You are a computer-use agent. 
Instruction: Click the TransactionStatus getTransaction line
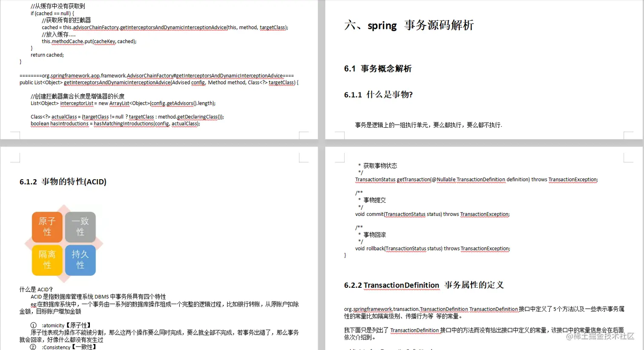pyautogui.click(x=477, y=180)
